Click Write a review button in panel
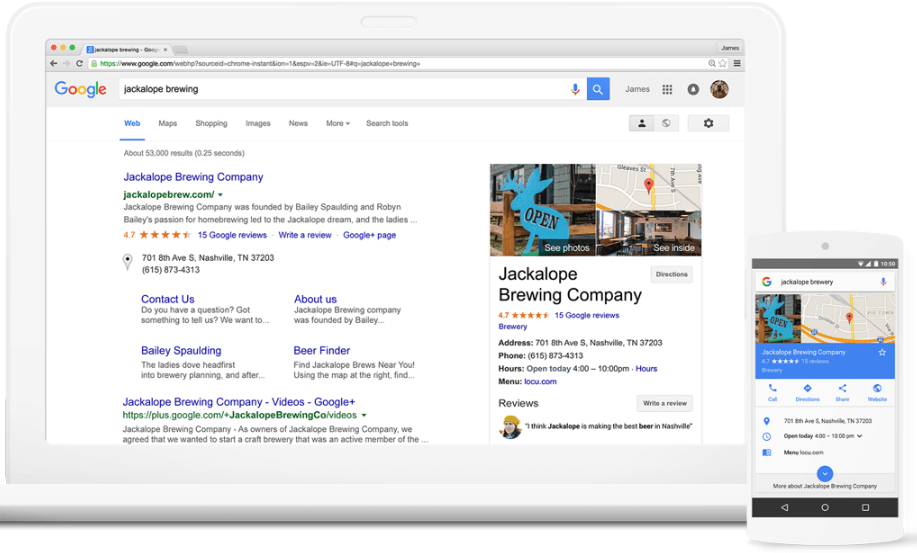The image size is (917, 553). [x=665, y=403]
